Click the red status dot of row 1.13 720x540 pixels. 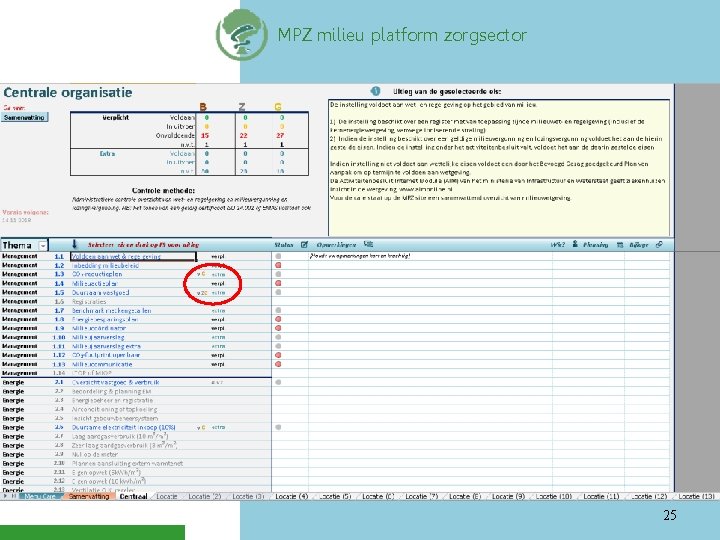click(x=278, y=364)
